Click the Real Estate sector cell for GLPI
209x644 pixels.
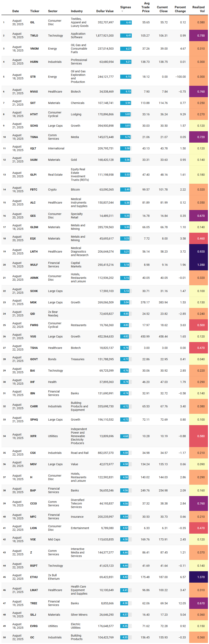(x=55, y=175)
